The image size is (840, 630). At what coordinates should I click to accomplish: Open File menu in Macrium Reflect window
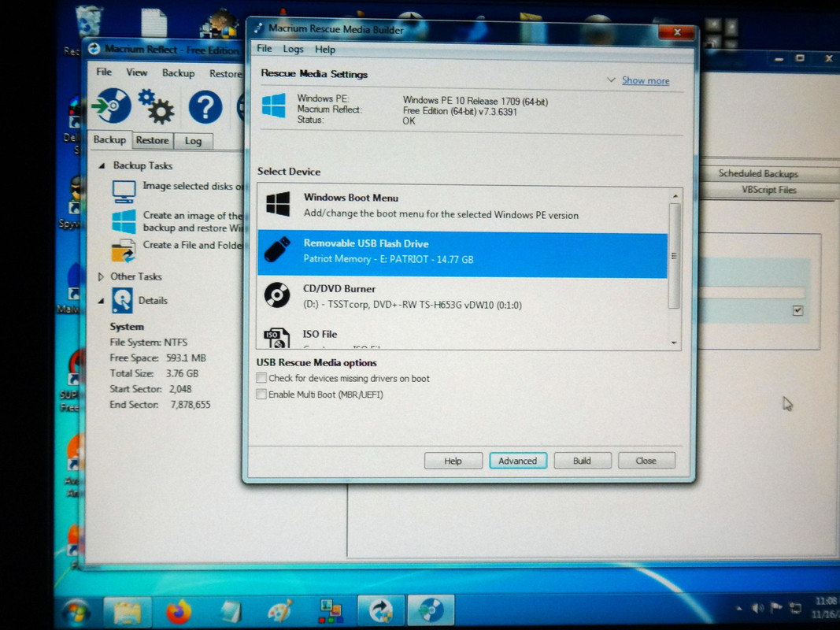[x=104, y=72]
